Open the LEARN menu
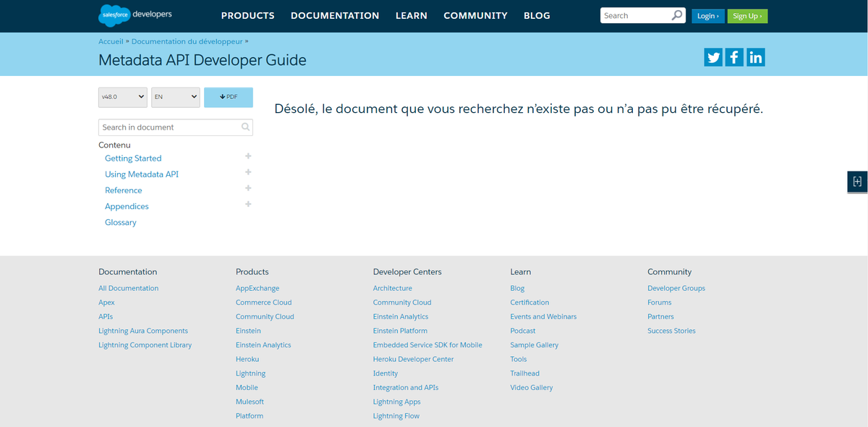Image resolution: width=868 pixels, height=427 pixels. tap(412, 15)
